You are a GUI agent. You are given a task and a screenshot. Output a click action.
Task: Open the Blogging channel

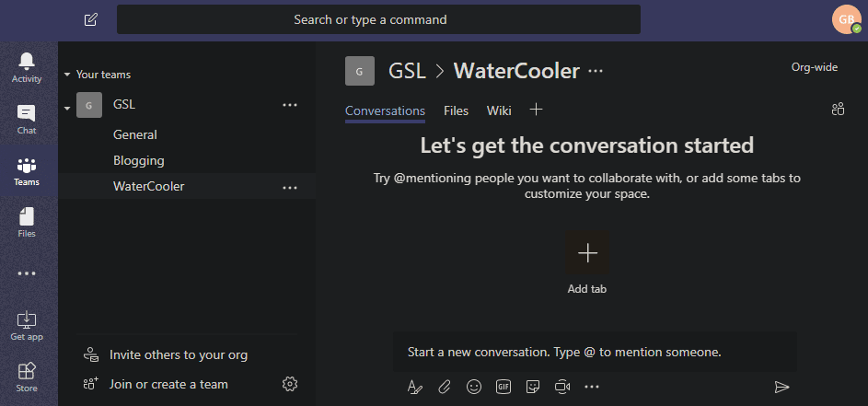[x=139, y=160]
